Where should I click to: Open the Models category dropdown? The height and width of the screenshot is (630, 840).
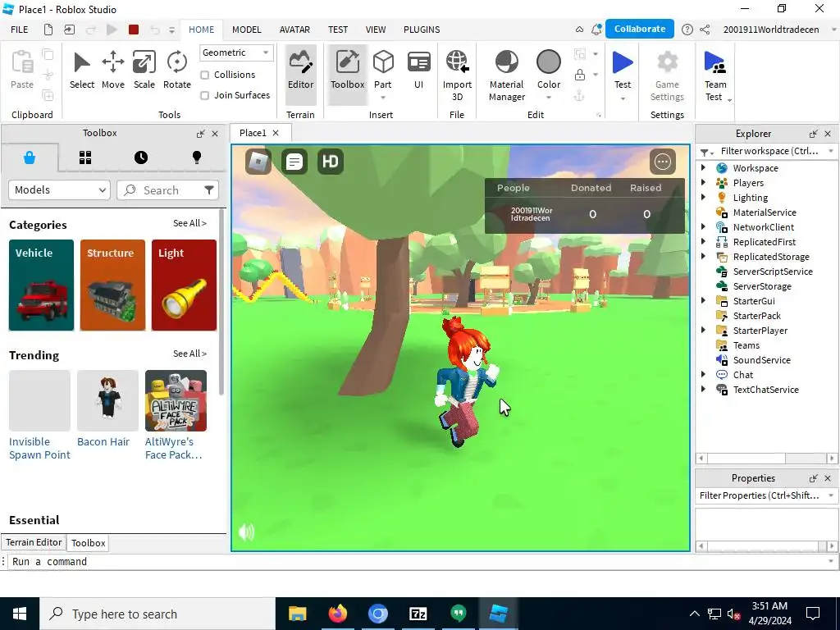(x=59, y=189)
